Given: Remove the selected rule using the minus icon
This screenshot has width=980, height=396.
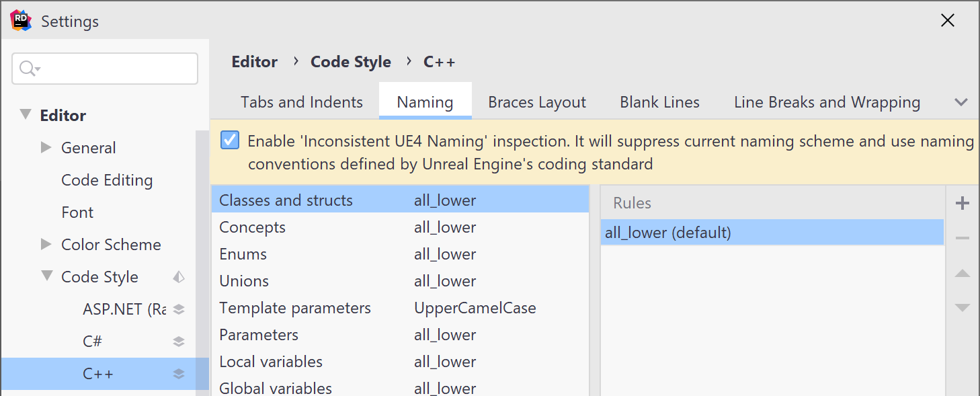Looking at the screenshot, I should pos(963,237).
